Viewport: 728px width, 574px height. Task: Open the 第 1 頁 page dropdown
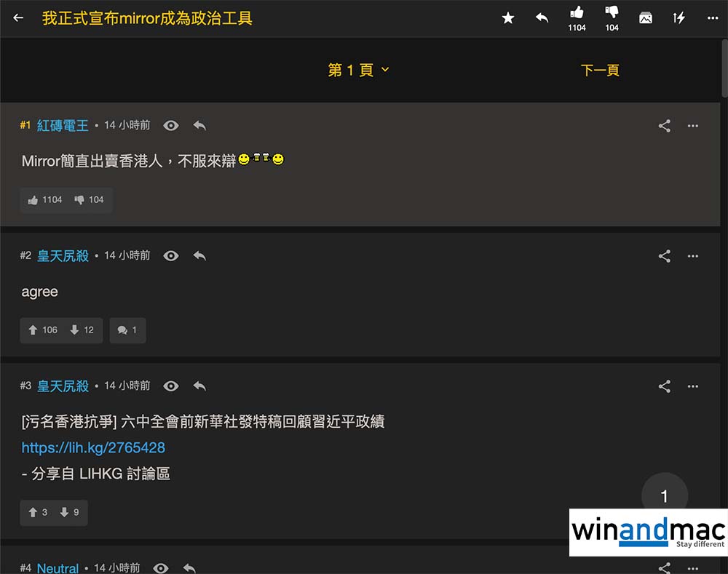[x=358, y=70]
